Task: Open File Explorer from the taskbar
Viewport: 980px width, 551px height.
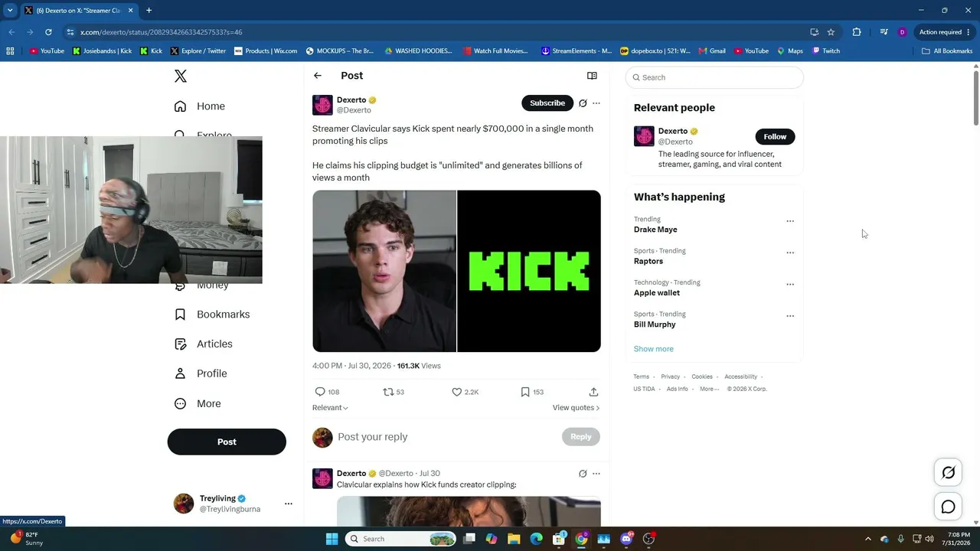Action: pos(514,539)
